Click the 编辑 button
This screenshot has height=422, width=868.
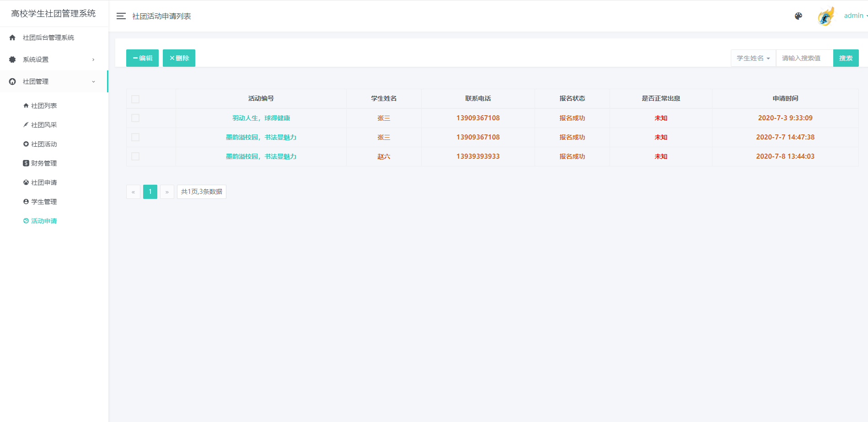(x=142, y=58)
